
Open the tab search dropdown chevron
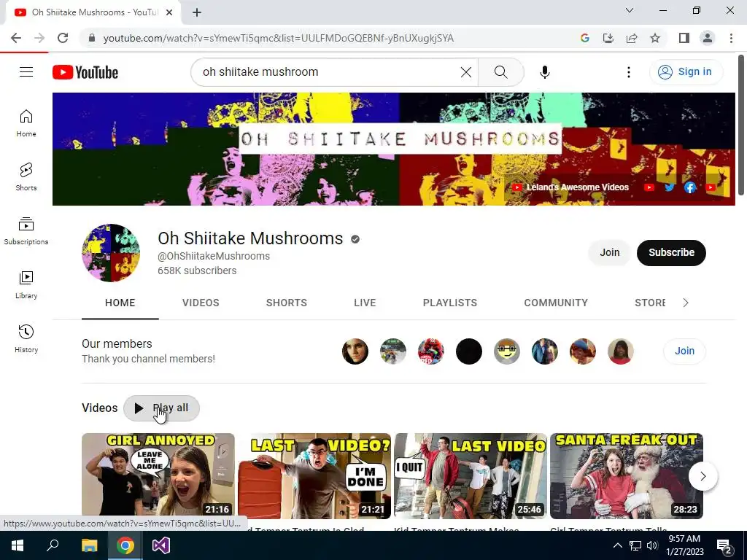click(630, 10)
